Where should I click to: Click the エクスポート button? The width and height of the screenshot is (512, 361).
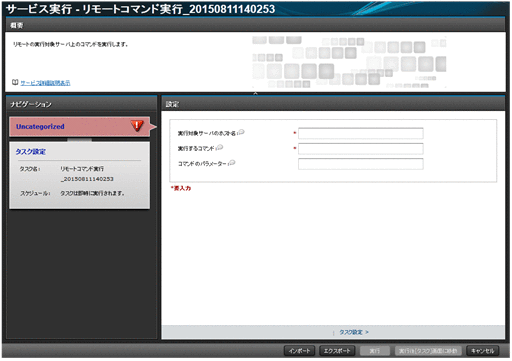(x=337, y=351)
